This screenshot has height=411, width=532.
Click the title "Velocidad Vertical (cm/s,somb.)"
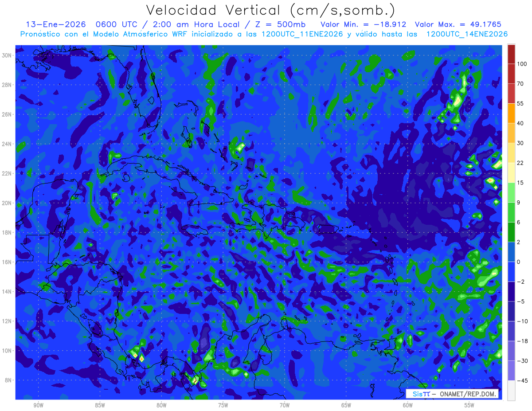click(x=270, y=11)
